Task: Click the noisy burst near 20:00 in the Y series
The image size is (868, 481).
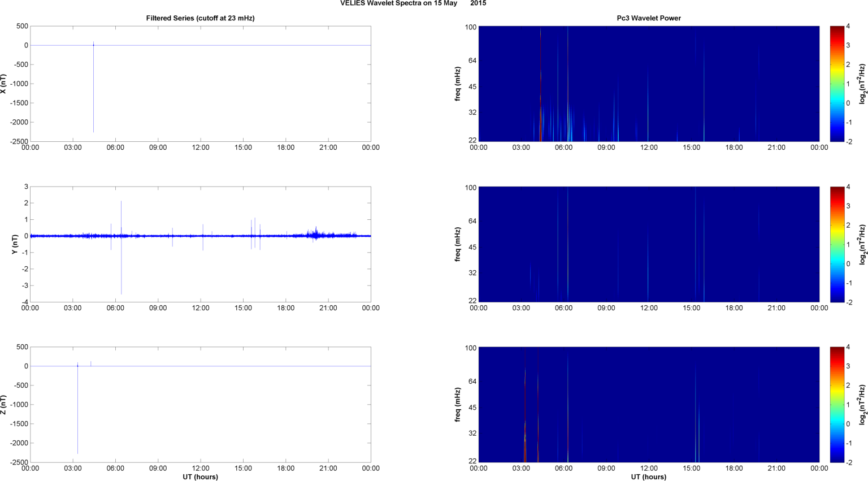Action: tap(316, 234)
